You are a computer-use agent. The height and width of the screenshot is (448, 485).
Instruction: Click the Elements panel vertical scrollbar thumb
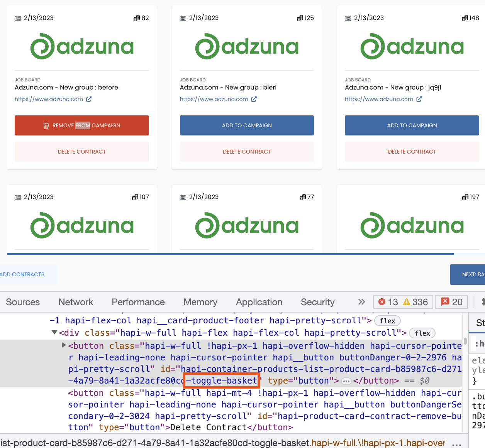(465, 341)
